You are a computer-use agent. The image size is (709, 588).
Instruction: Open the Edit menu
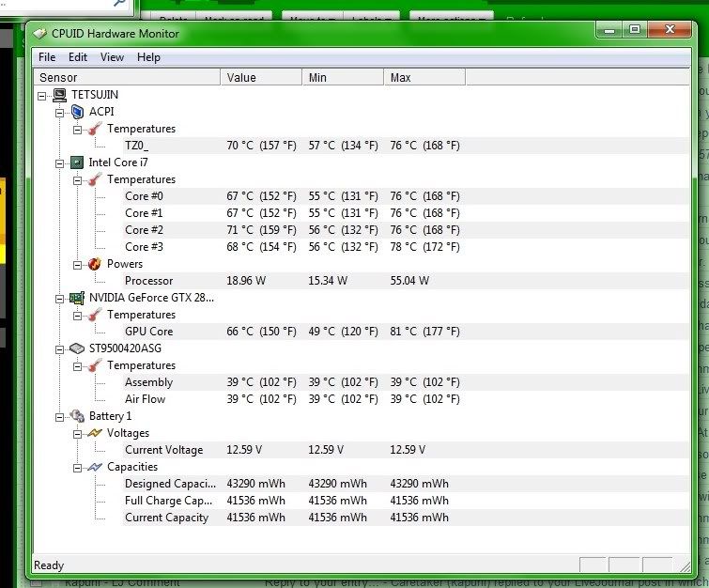[x=78, y=57]
